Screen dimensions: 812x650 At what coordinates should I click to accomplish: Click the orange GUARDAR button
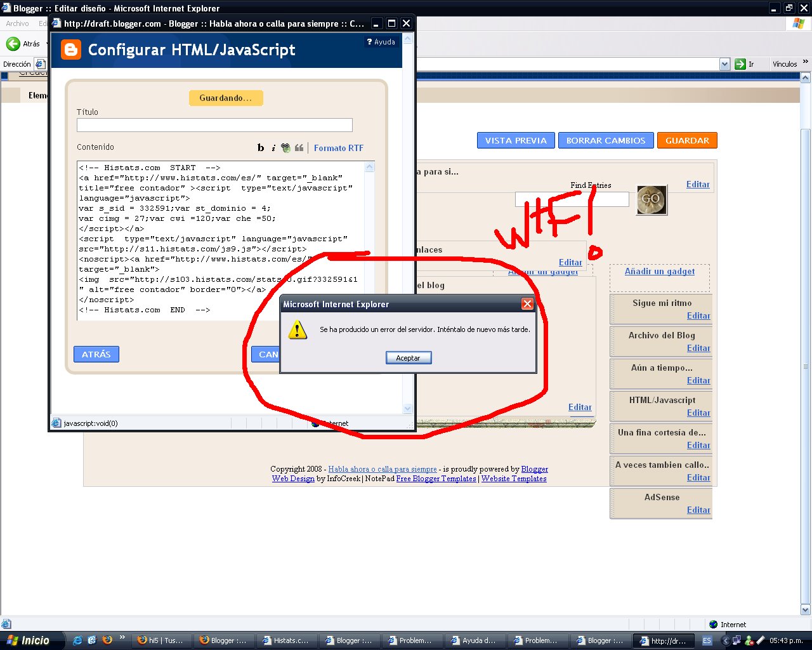click(687, 140)
